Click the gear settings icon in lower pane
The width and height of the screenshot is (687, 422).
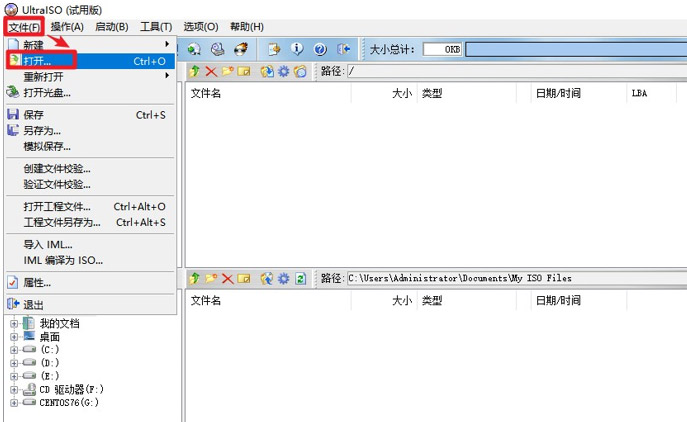283,278
